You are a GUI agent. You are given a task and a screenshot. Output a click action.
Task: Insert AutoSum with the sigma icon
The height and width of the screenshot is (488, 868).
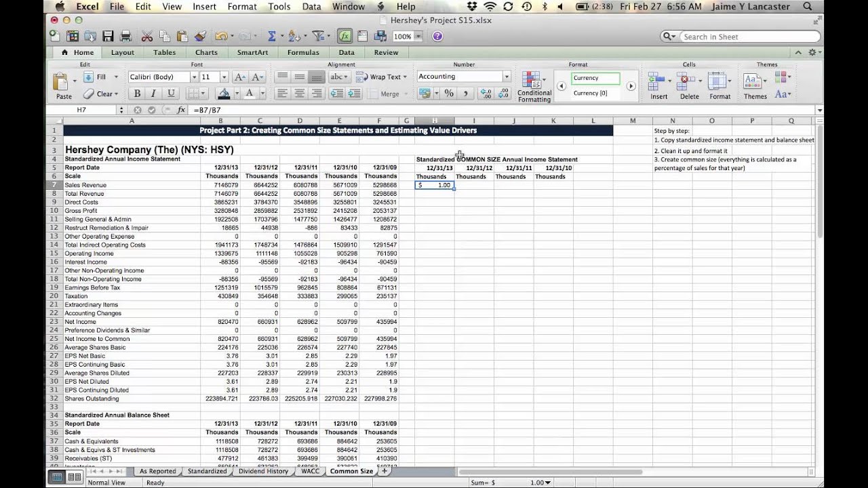[271, 37]
